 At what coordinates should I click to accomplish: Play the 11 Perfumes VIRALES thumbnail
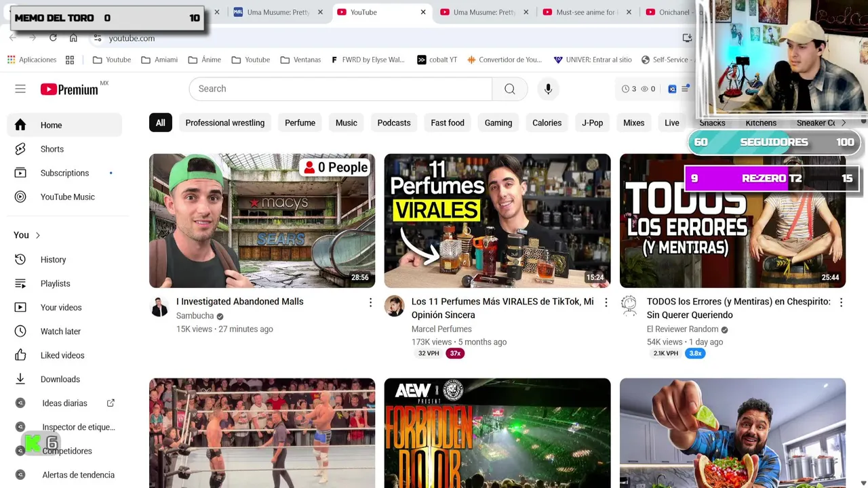tap(497, 221)
